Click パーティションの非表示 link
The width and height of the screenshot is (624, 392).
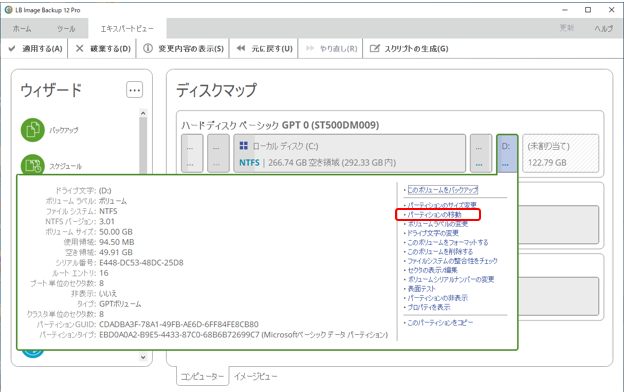tap(437, 298)
